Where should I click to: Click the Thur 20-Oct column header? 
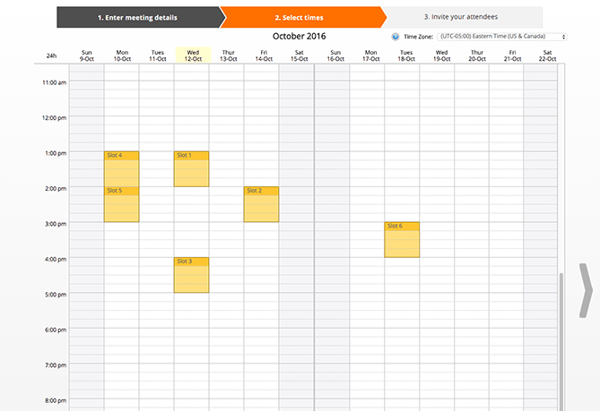(477, 55)
